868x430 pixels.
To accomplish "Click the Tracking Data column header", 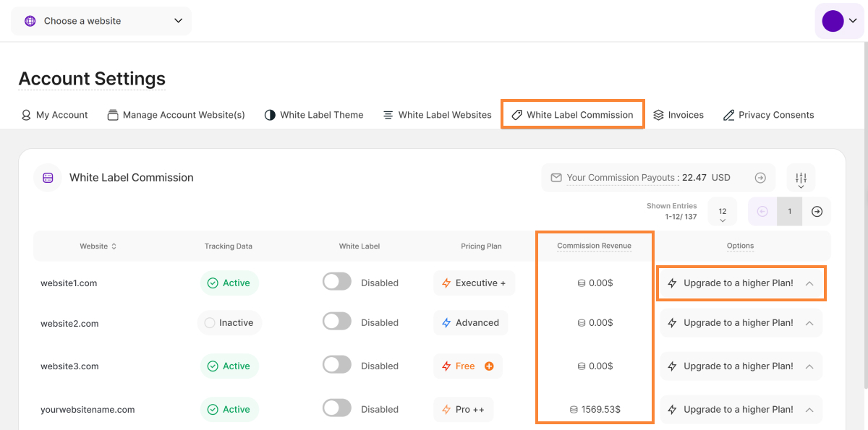I will click(x=229, y=246).
